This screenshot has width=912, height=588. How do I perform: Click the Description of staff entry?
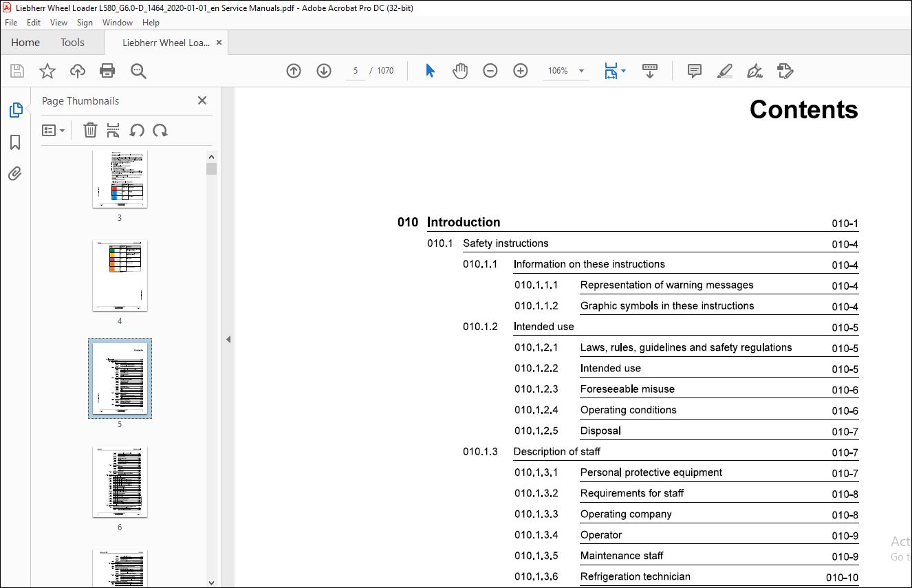pyautogui.click(x=556, y=452)
